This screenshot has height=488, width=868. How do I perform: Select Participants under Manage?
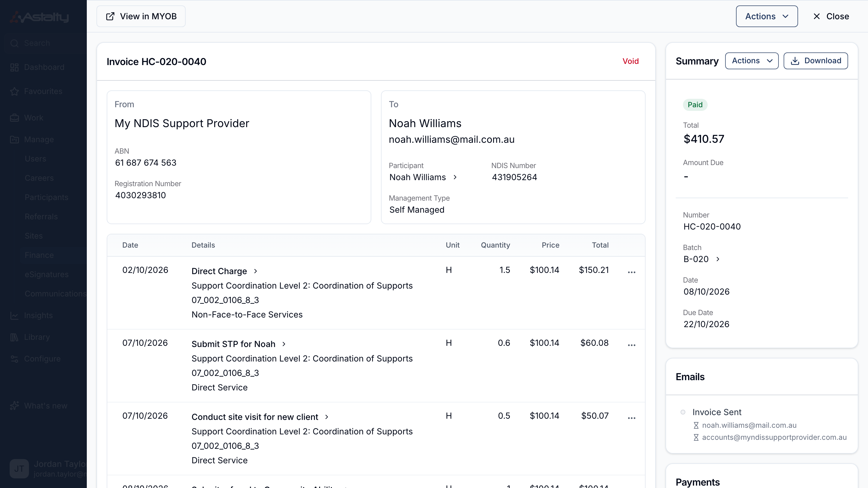(x=46, y=197)
